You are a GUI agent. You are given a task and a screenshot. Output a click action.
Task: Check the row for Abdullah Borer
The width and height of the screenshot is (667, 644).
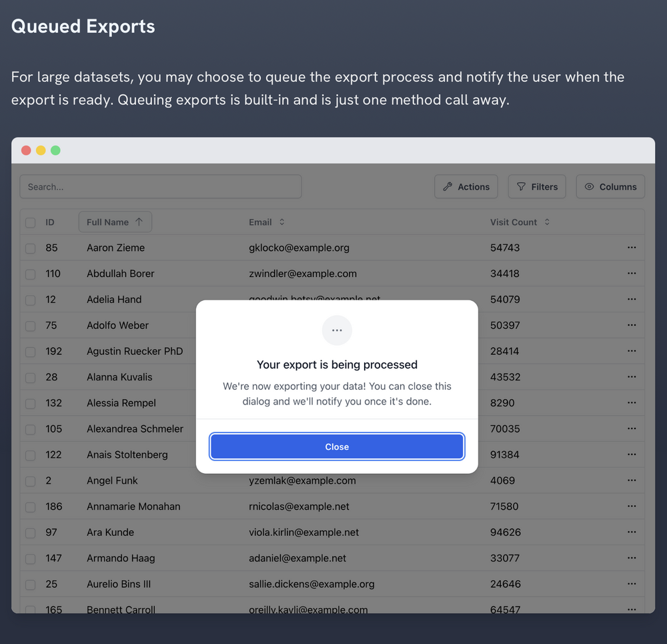[x=30, y=274]
